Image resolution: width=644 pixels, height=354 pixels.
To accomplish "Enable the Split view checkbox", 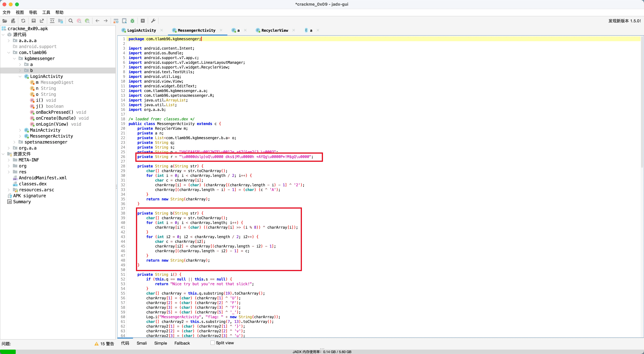I will pyautogui.click(x=213, y=343).
